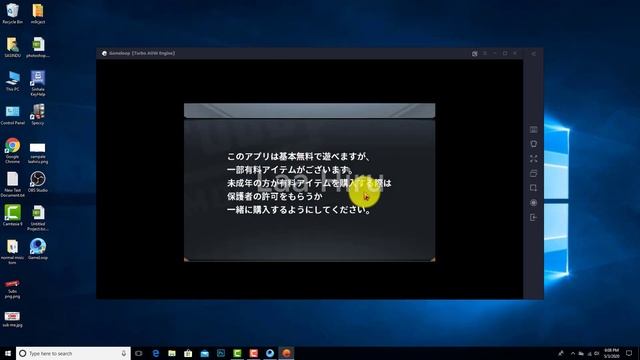This screenshot has height=360, width=640.
Task: Click the taskbar search box
Action: click(x=73, y=353)
